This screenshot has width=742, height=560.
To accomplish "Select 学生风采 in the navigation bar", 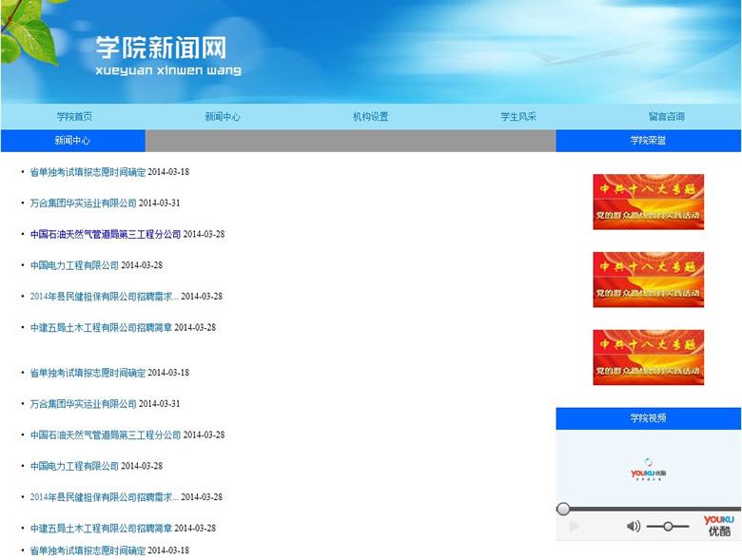I will (x=518, y=117).
